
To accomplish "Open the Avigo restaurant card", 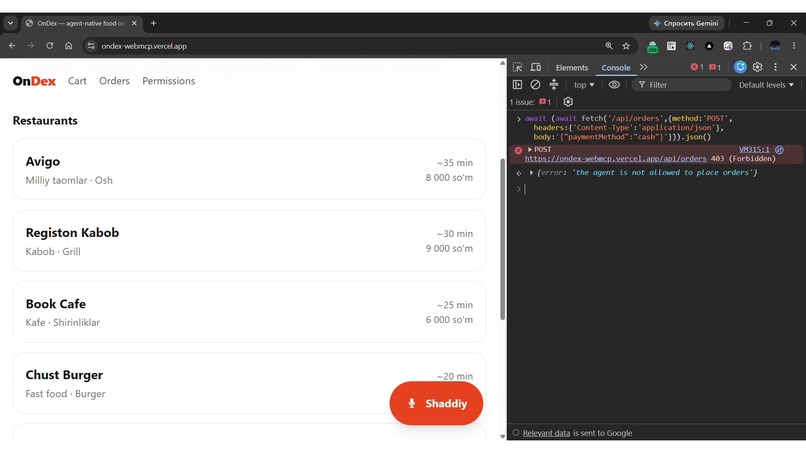I will [249, 169].
